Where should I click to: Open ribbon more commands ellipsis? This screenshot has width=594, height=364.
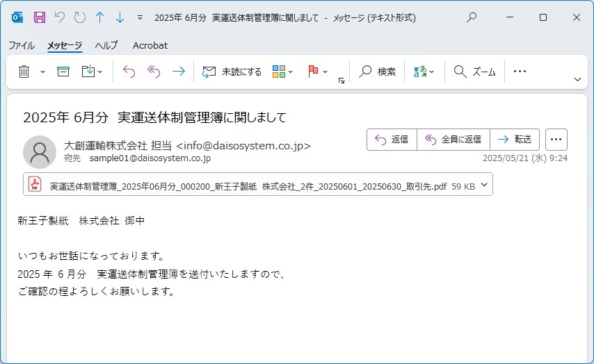click(520, 72)
